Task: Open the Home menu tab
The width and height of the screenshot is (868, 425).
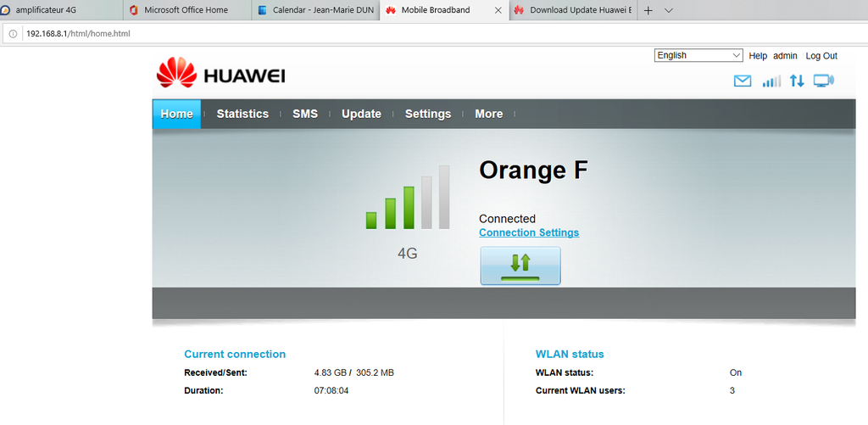Action: coord(176,115)
